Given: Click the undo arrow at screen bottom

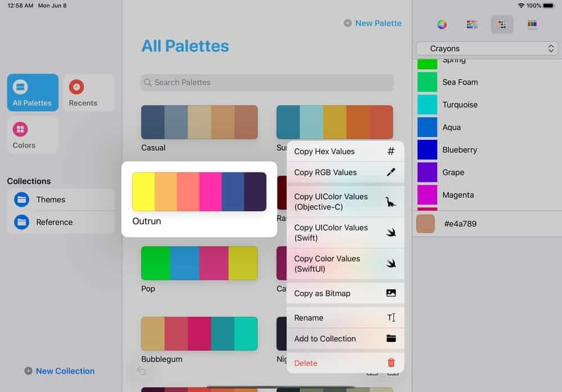Looking at the screenshot, I should (142, 371).
